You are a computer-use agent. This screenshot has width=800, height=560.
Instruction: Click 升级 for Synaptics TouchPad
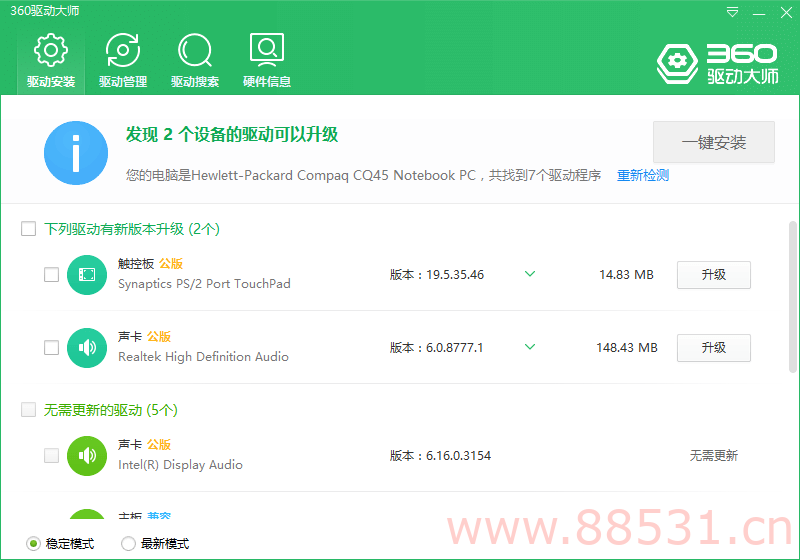(x=714, y=275)
